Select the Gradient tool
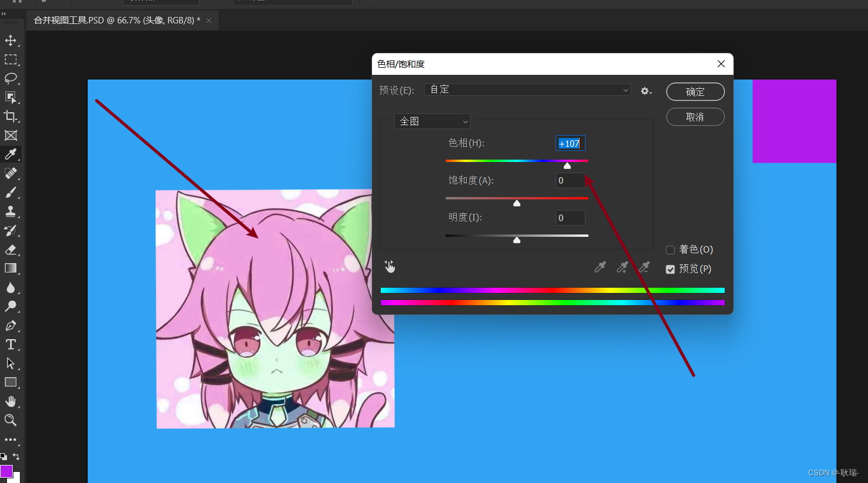868x483 pixels. tap(12, 268)
